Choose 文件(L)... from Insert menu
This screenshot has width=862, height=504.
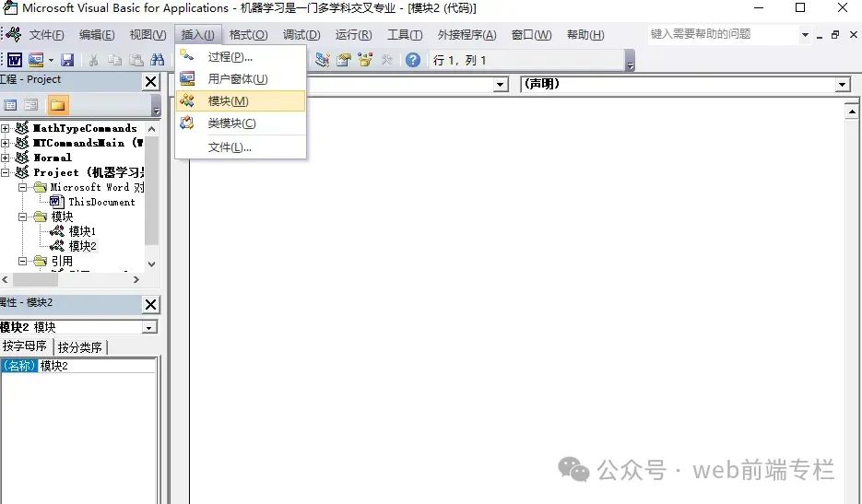241,147
